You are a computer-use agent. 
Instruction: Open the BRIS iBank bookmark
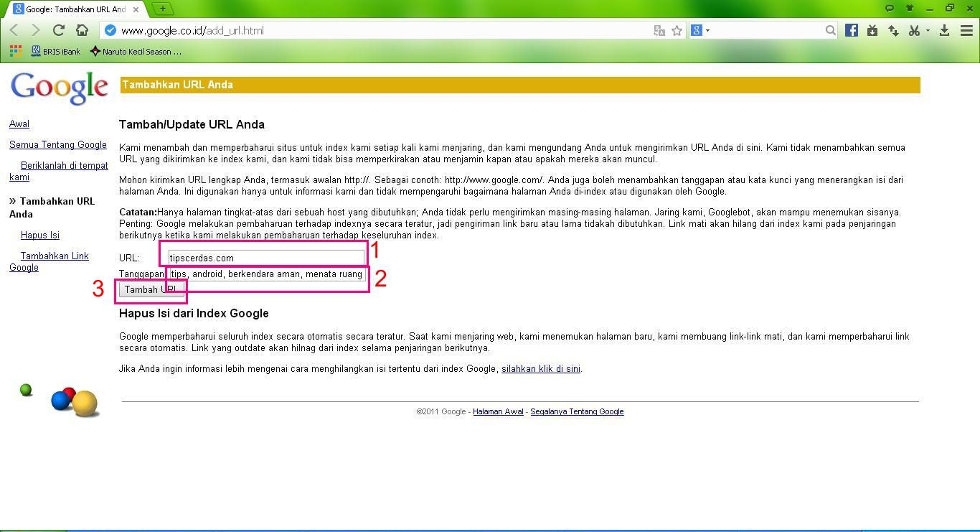click(x=56, y=52)
